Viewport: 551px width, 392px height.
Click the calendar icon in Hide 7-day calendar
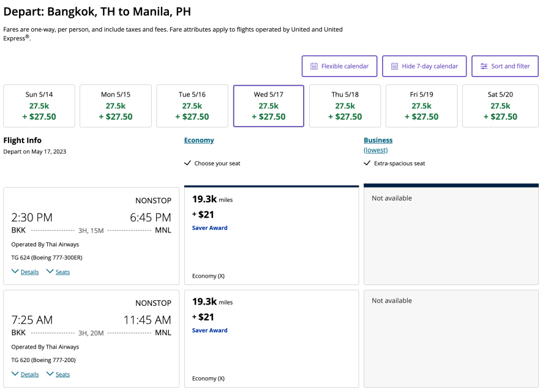pos(394,66)
